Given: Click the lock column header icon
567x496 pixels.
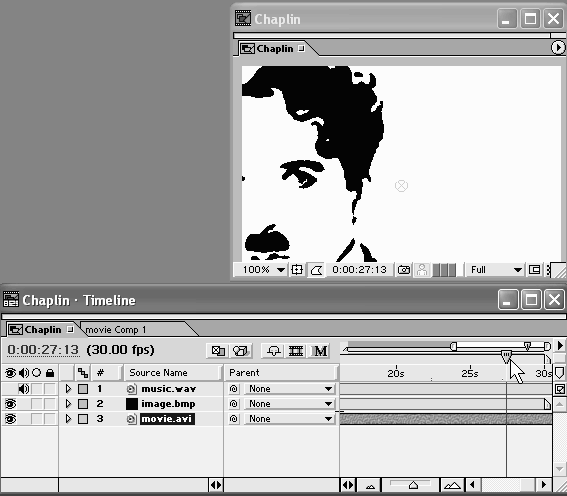Looking at the screenshot, I should pyautogui.click(x=50, y=373).
